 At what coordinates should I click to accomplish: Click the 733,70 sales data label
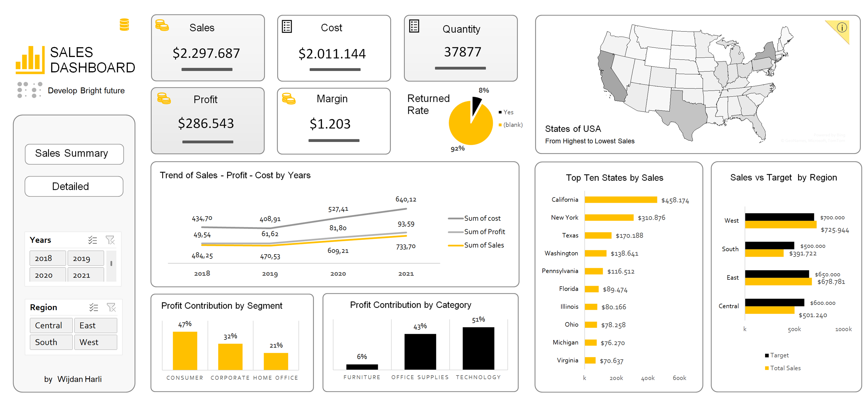coord(406,247)
